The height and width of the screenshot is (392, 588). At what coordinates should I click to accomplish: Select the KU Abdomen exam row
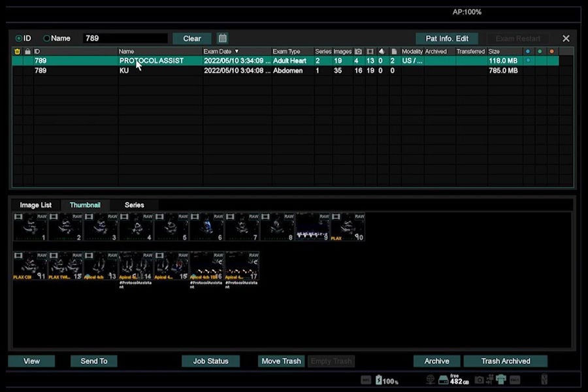[286, 71]
